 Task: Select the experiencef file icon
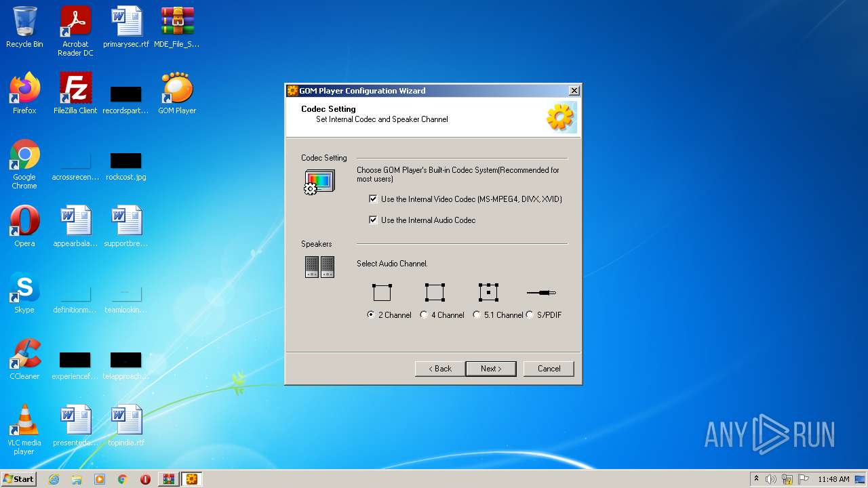[x=75, y=365]
